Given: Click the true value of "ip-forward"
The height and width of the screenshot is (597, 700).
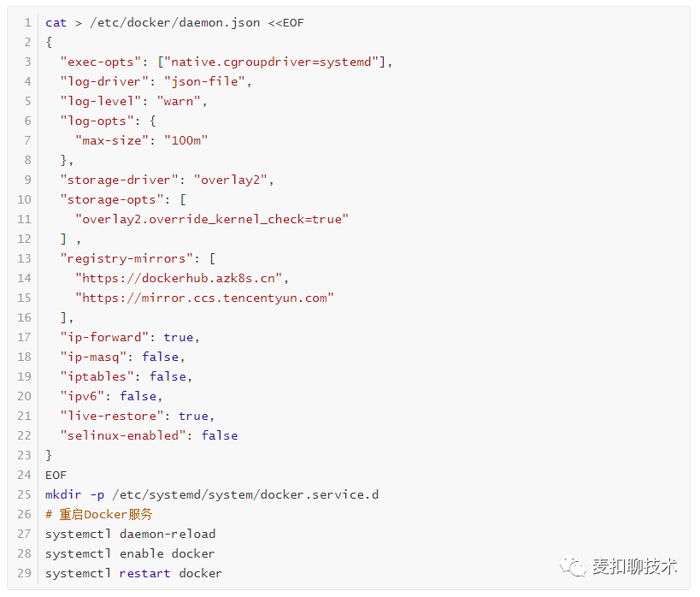Looking at the screenshot, I should coord(178,337).
